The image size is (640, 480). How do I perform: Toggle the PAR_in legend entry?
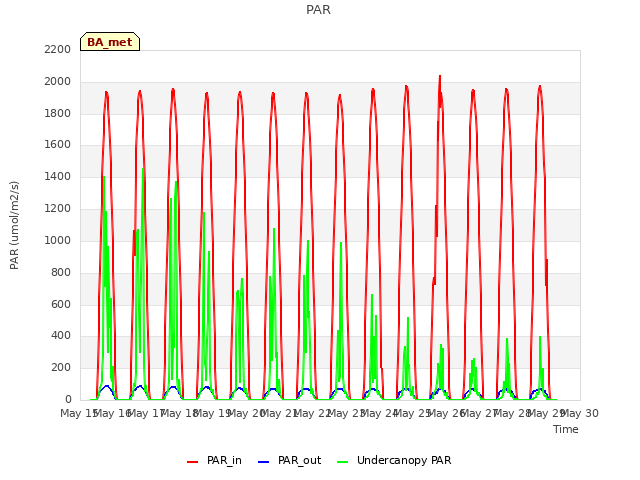215,460
